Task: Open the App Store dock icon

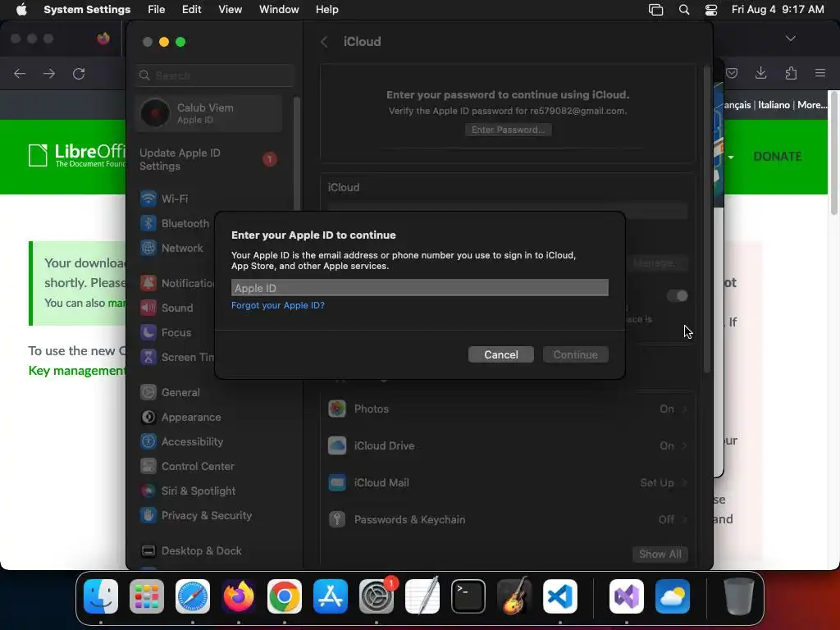Action: [331, 596]
